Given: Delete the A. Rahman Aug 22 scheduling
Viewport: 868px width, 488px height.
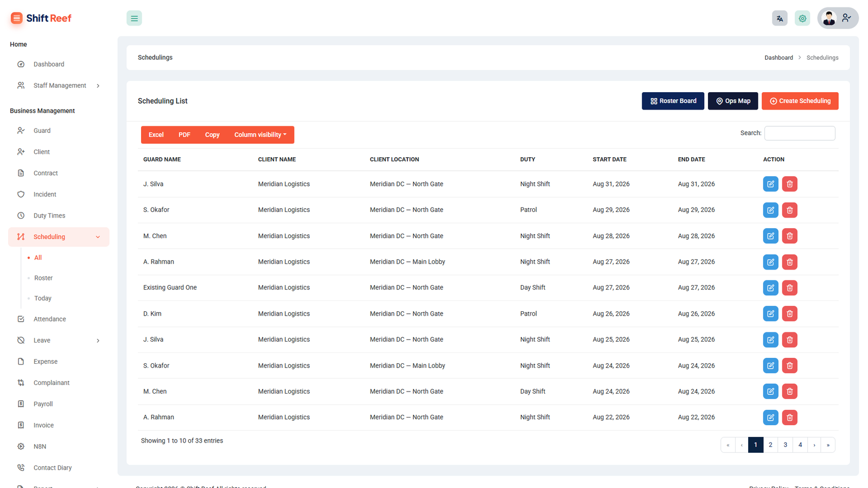Looking at the screenshot, I should coord(790,418).
